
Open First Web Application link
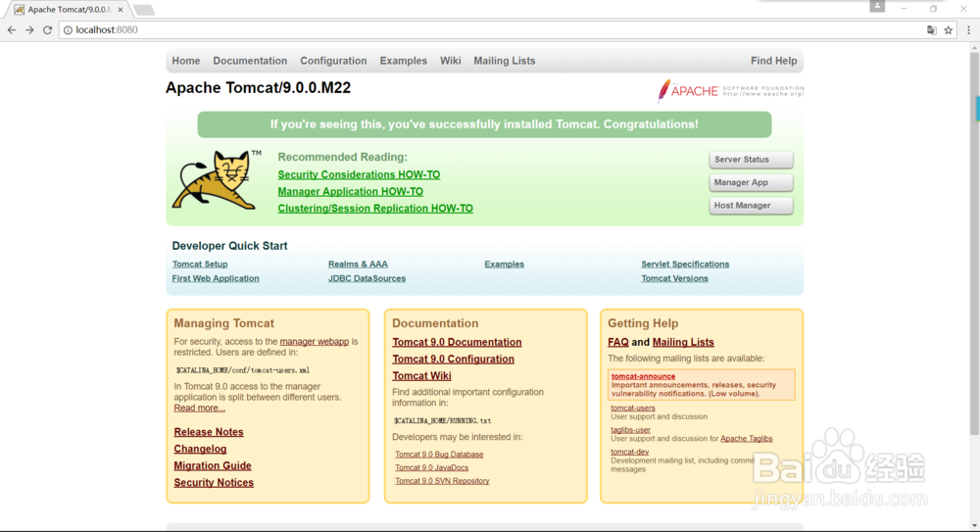click(216, 278)
